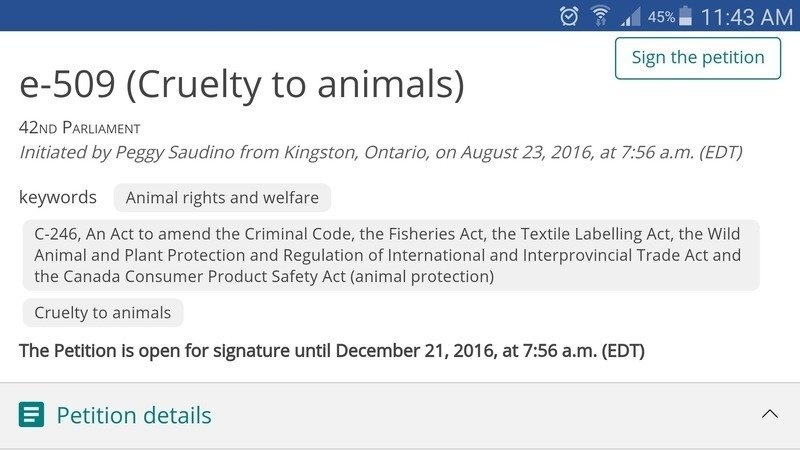This screenshot has height=450, width=800.
Task: Select the Cruelty to animals keyword tag
Action: click(103, 313)
